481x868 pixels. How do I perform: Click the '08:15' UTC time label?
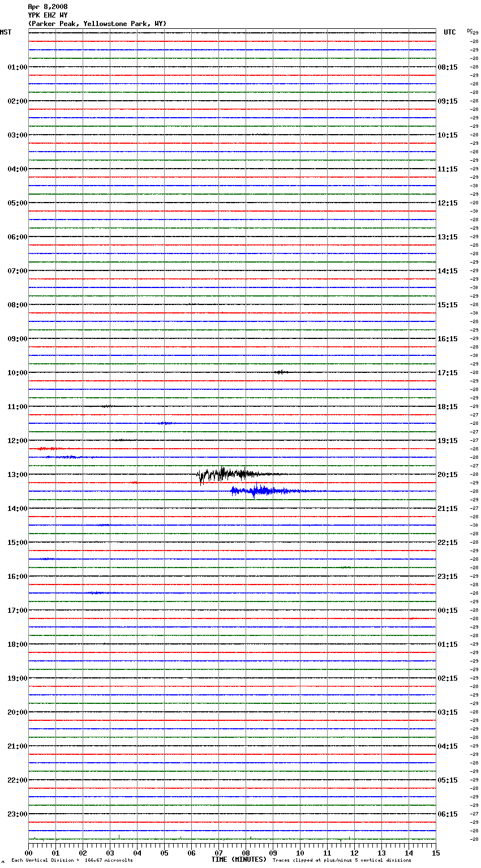coord(448,67)
